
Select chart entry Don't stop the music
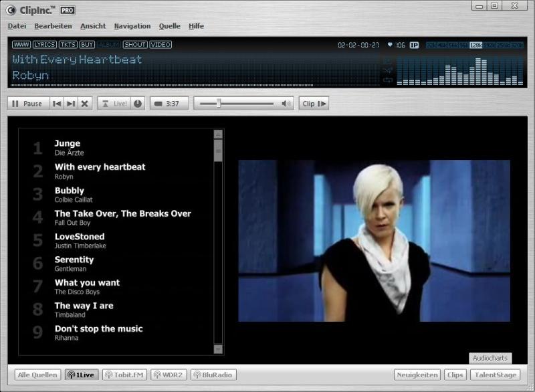[x=116, y=332]
